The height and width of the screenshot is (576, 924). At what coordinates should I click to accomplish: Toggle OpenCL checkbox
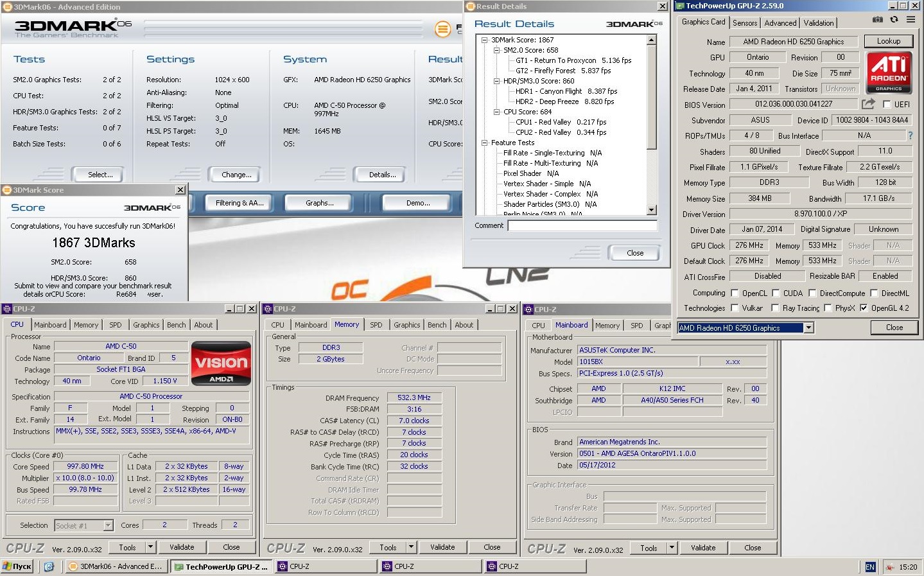(735, 293)
